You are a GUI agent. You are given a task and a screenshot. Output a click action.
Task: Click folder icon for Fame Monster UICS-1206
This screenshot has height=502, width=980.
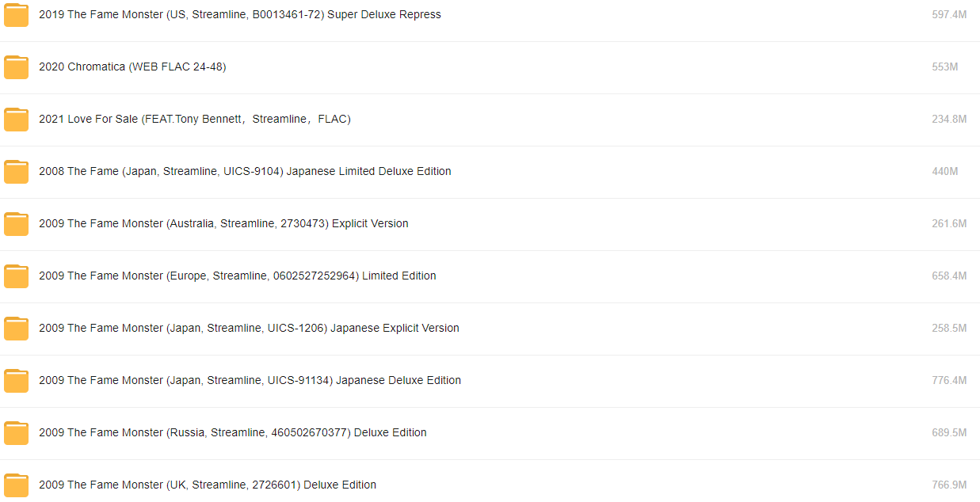pos(16,329)
